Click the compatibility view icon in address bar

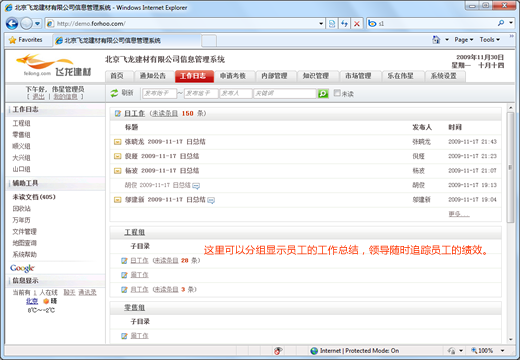coord(332,24)
